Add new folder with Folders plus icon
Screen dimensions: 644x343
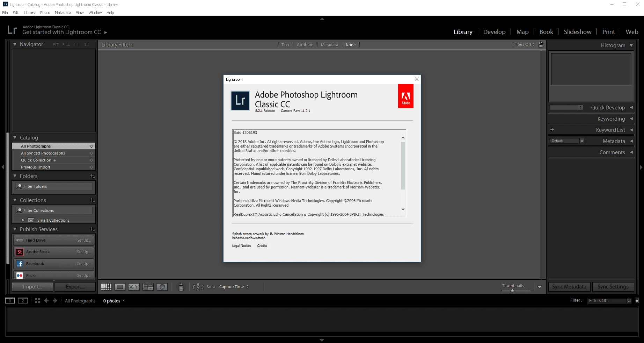(92, 176)
